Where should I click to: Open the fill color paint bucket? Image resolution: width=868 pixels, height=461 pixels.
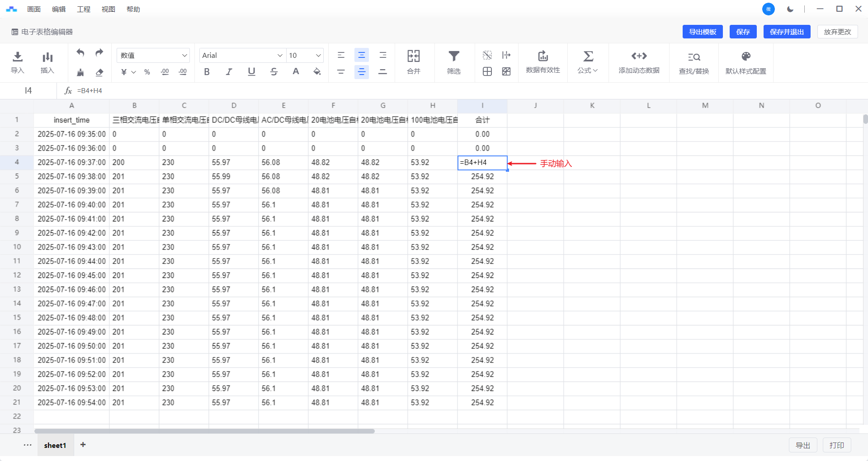click(x=317, y=72)
